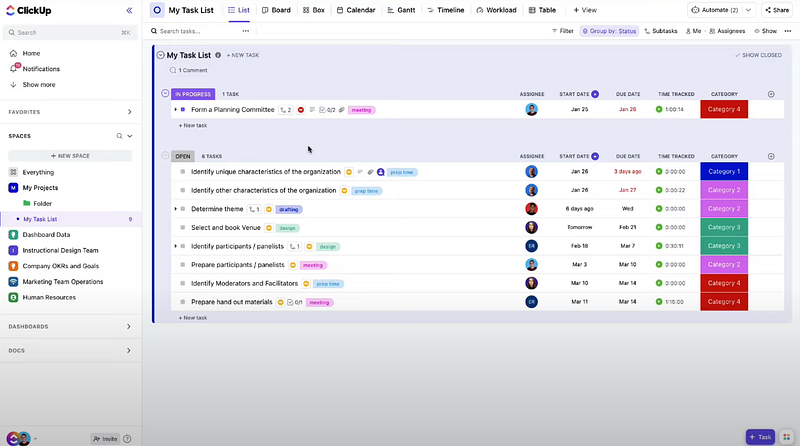Screen dimensions: 800x446
Task: Click the + Task button
Action: coord(760,437)
